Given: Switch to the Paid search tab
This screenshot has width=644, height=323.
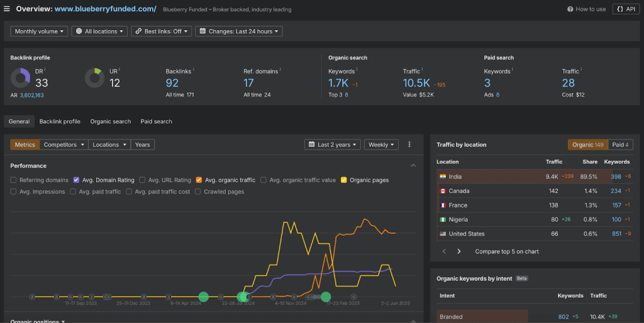Looking at the screenshot, I should point(156,121).
